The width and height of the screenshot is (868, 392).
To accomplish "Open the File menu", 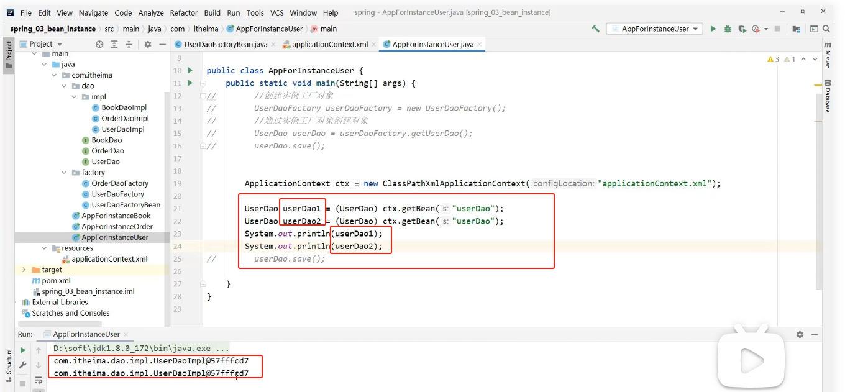I will pyautogui.click(x=26, y=12).
